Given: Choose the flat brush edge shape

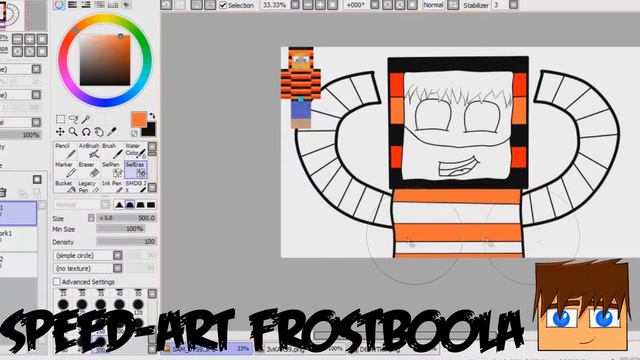Looking at the screenshot, I should (x=151, y=204).
